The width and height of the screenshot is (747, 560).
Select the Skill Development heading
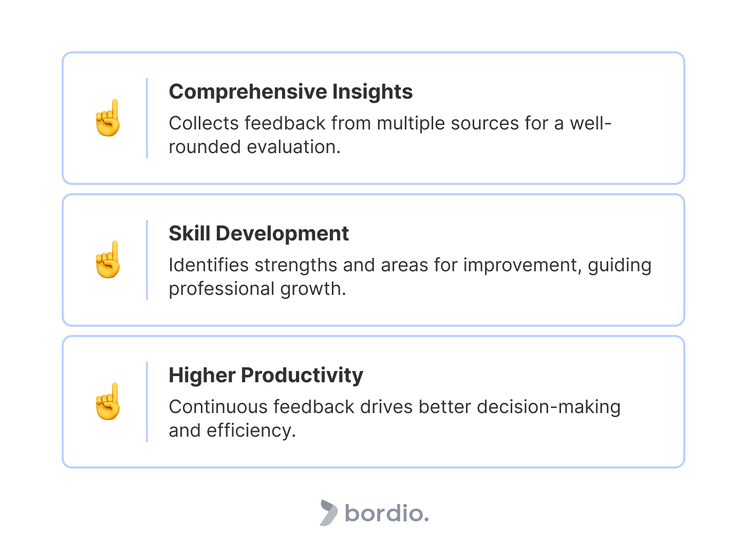click(258, 234)
